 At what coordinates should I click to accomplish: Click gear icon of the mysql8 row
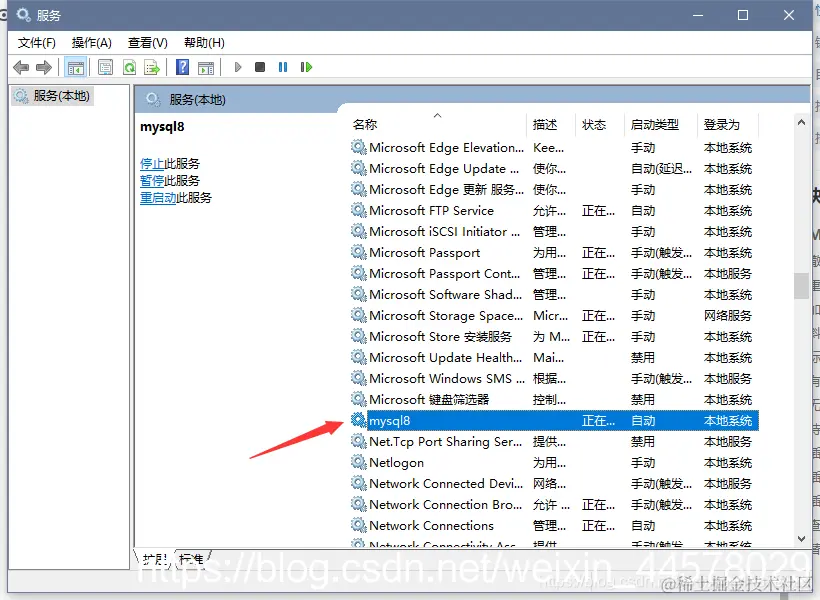point(358,421)
